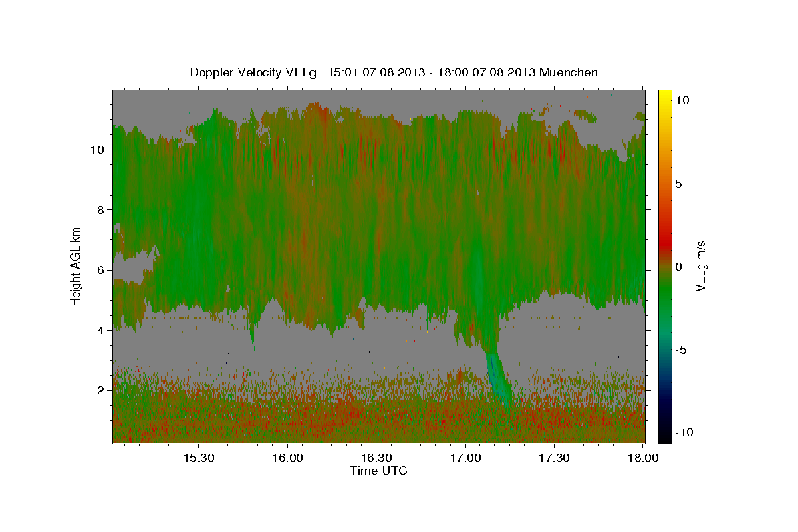Click the colorbar value 0
Image resolution: width=798 pixels, height=532 pixels.
click(x=678, y=267)
